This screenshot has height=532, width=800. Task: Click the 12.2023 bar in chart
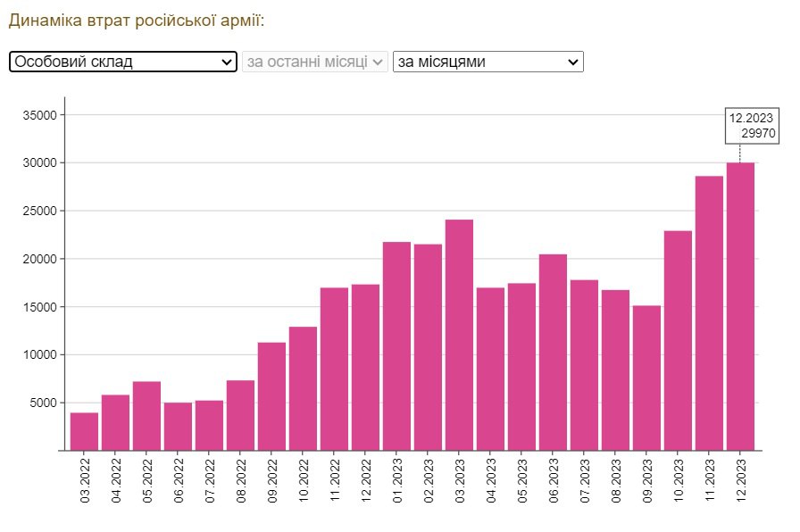[x=740, y=306]
